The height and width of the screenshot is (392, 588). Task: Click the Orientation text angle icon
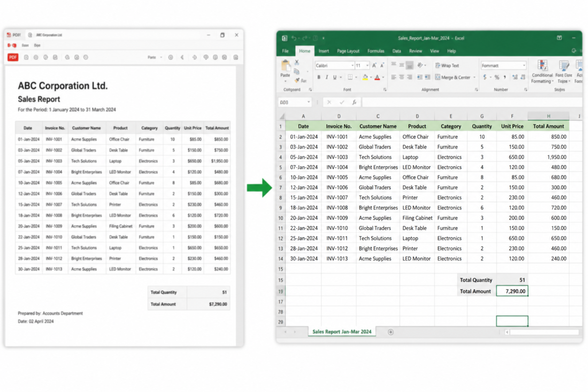(x=420, y=65)
